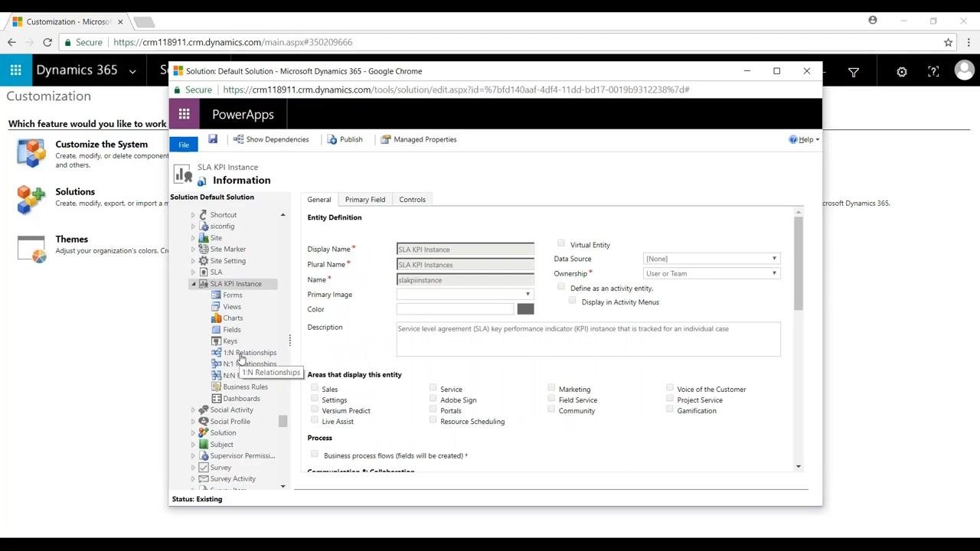The image size is (980, 551).
Task: Click the Save disk icon in toolbar
Action: point(213,139)
